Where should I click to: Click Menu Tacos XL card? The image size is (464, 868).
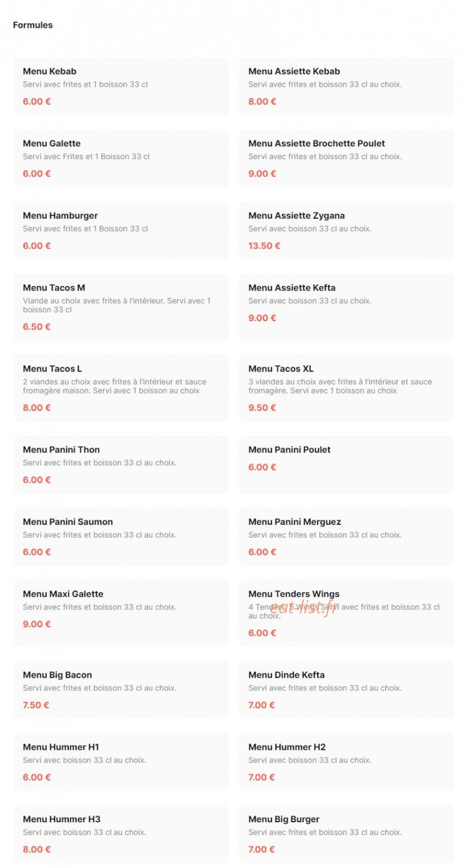(347, 388)
